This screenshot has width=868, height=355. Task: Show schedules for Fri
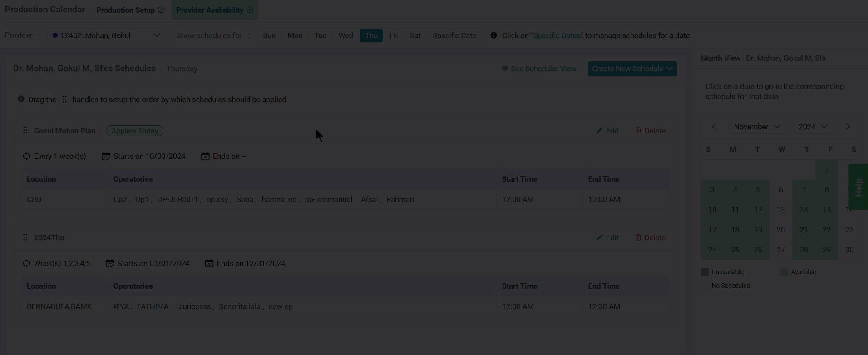394,35
